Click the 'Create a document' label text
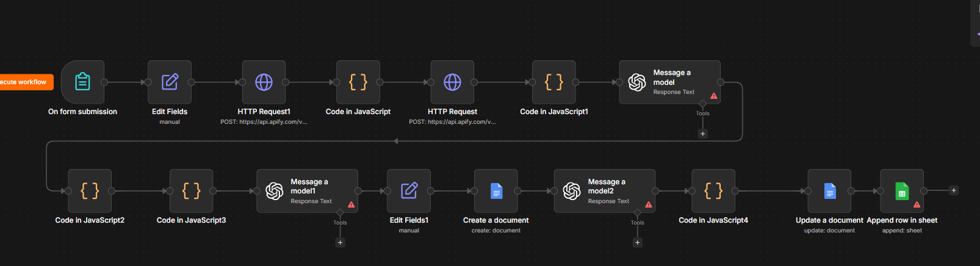 tap(495, 220)
